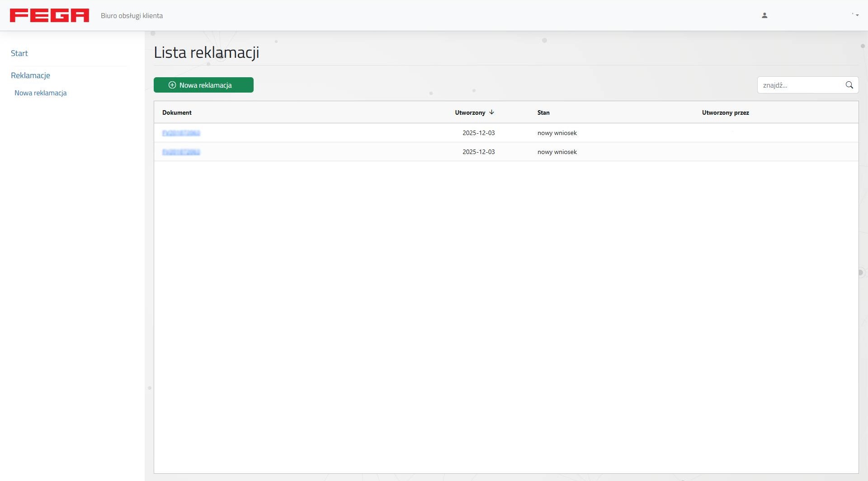Click the magnifier search icon
The width and height of the screenshot is (868, 481).
pyautogui.click(x=849, y=85)
